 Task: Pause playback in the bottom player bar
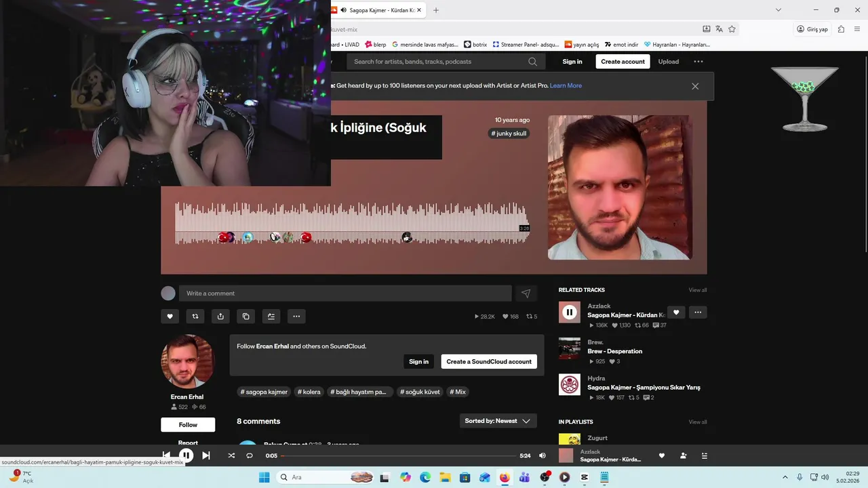pyautogui.click(x=186, y=455)
